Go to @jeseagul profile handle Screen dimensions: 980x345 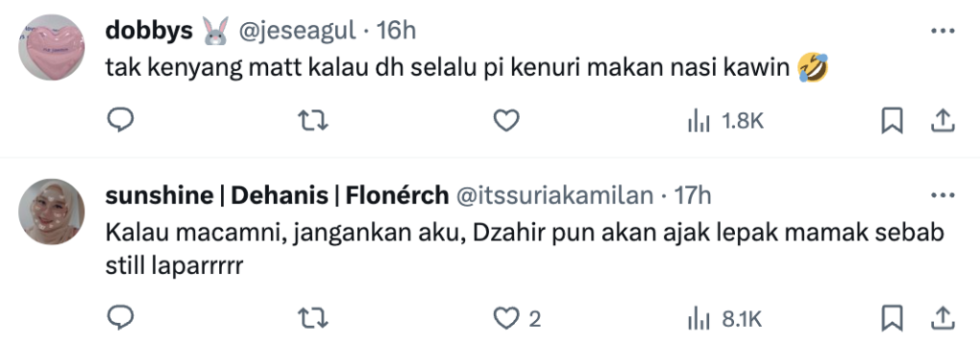299,32
